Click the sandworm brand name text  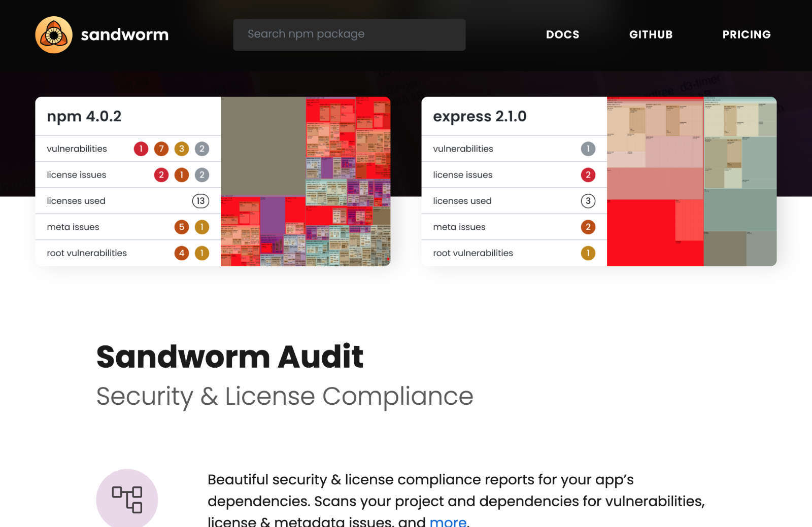(x=125, y=34)
